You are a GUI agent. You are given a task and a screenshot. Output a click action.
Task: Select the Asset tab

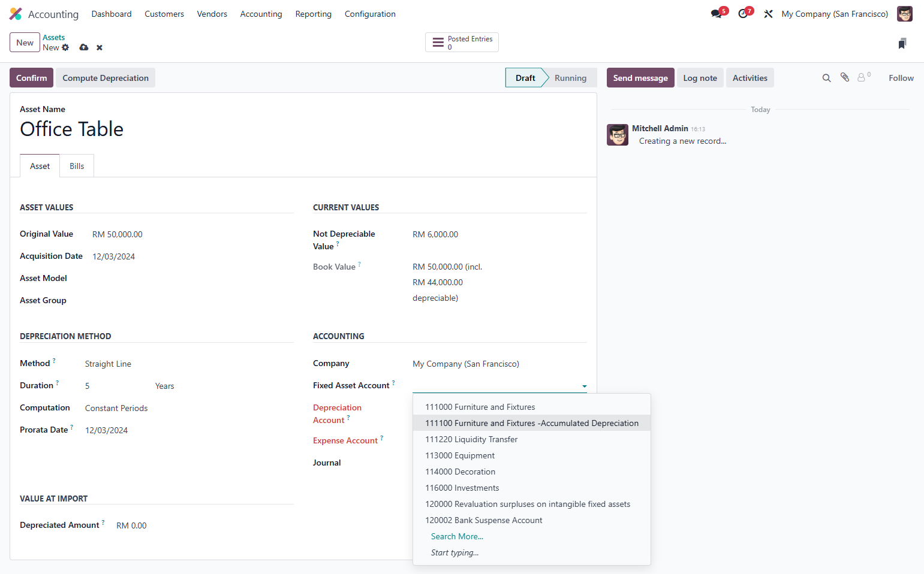click(40, 166)
